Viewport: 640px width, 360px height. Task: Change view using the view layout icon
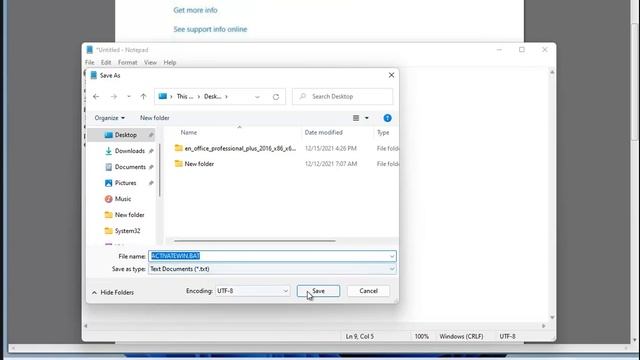tap(356, 118)
